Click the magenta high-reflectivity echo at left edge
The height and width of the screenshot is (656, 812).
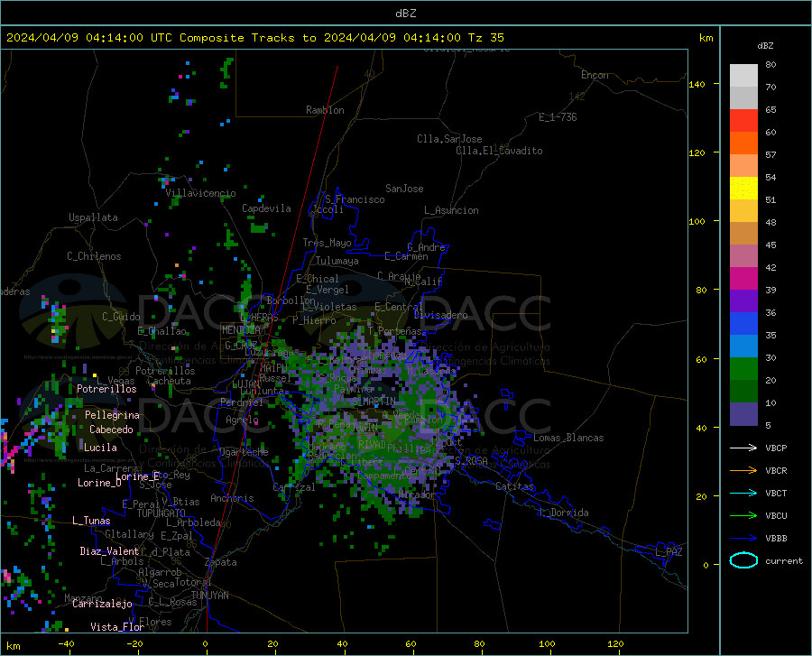tap(9, 456)
